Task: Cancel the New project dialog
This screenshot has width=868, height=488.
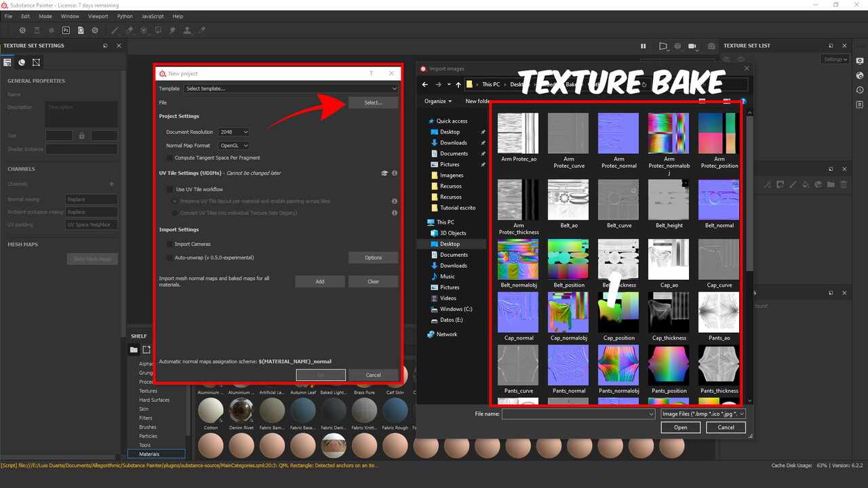Action: (373, 375)
